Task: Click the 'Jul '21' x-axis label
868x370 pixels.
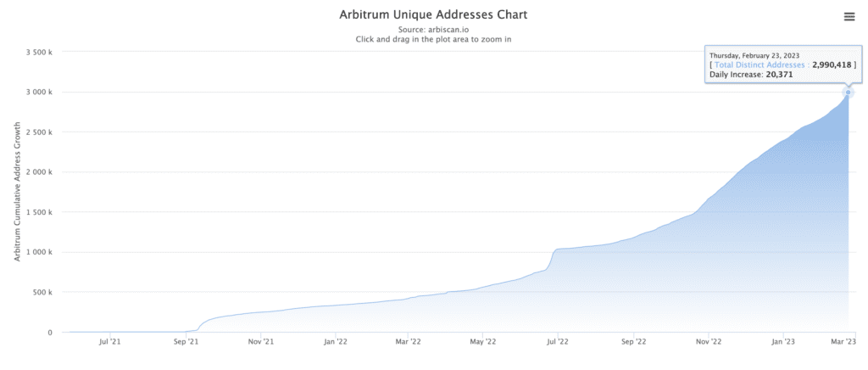Action: [x=110, y=343]
